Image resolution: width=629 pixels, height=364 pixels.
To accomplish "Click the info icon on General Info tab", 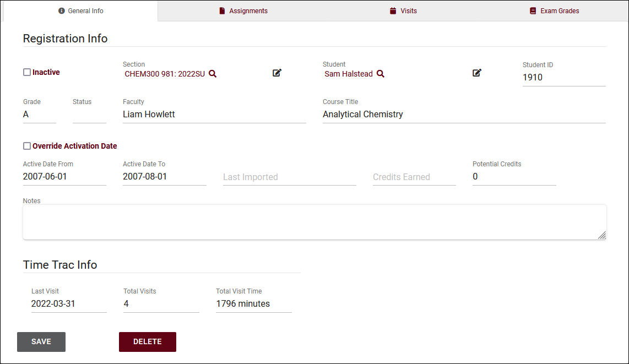I will (62, 11).
